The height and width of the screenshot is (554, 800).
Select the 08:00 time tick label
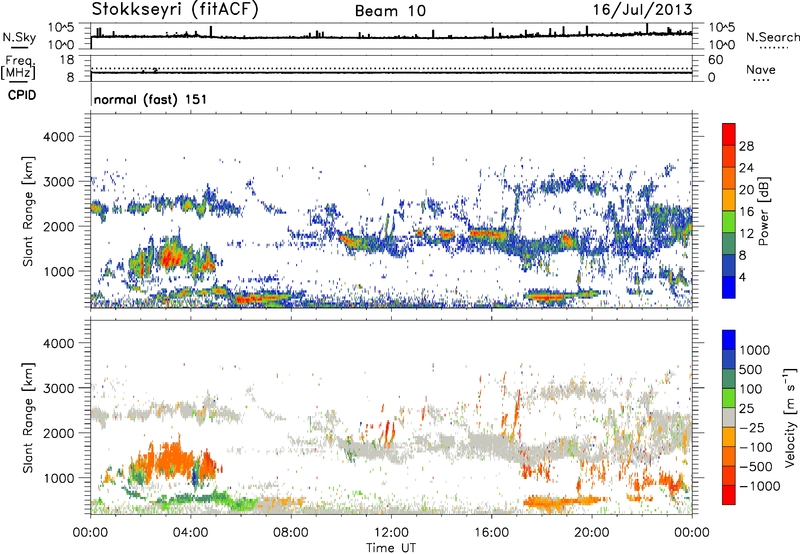click(x=290, y=533)
